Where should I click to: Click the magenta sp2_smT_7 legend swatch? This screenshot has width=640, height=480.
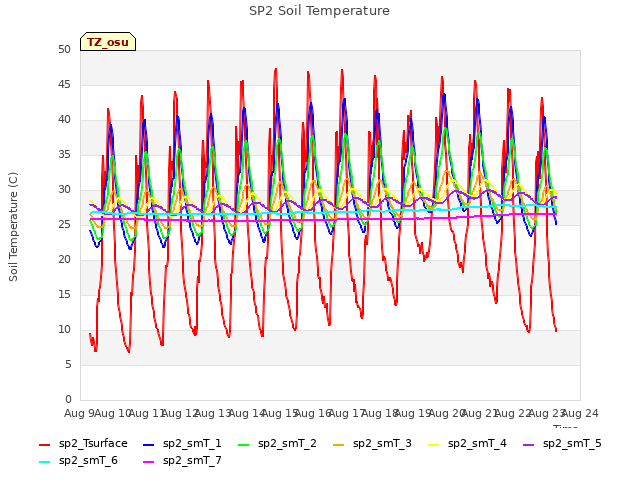coord(149,462)
